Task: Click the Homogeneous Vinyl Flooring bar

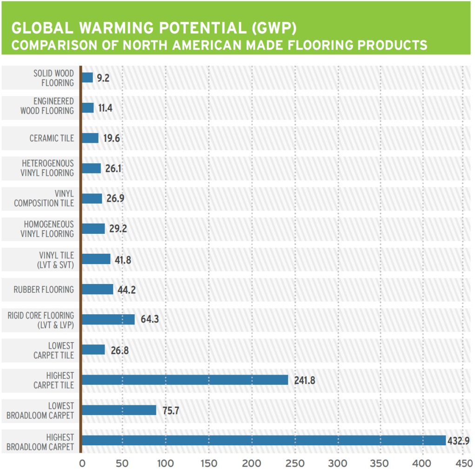Action: coord(94,229)
